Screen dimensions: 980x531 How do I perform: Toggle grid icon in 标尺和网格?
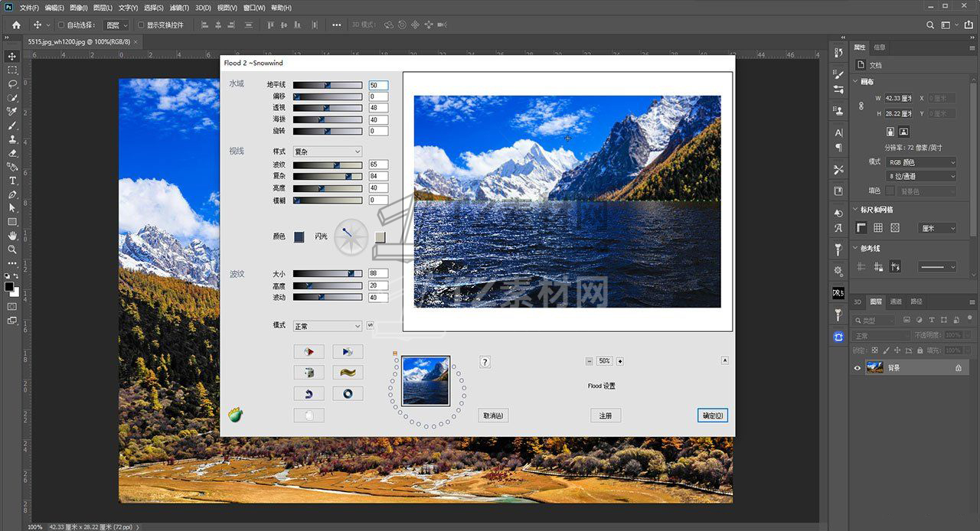(878, 227)
